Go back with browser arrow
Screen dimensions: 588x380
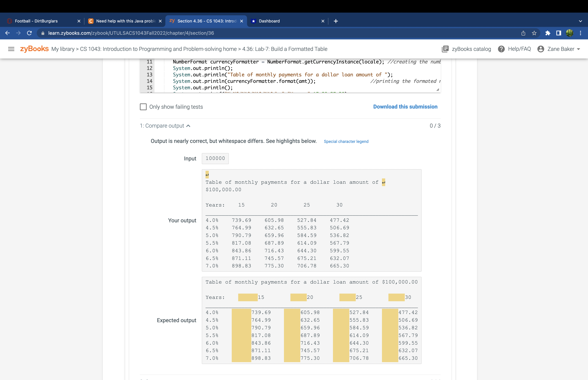point(7,33)
